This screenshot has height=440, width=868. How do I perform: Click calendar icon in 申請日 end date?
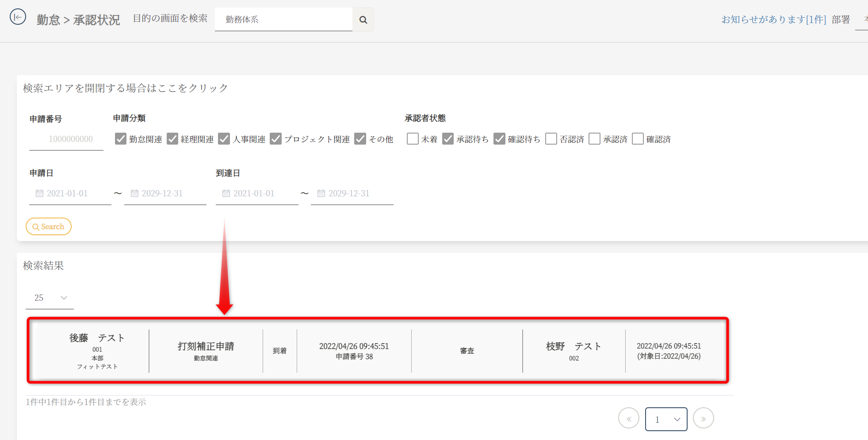(134, 193)
